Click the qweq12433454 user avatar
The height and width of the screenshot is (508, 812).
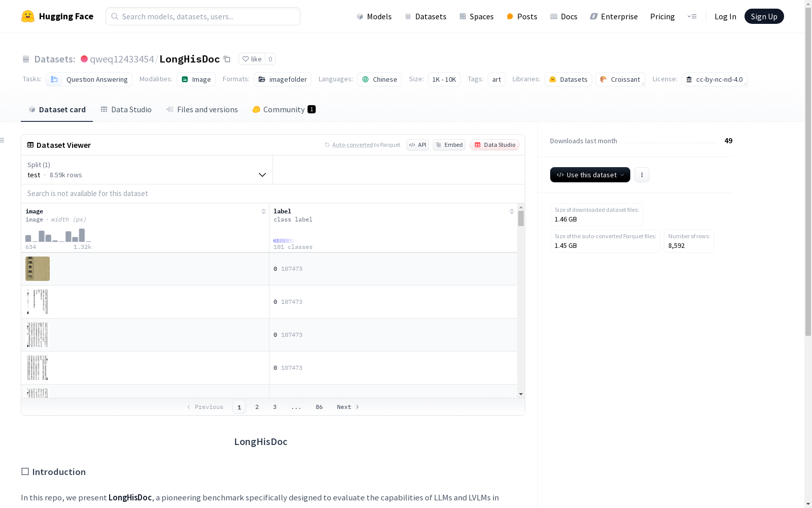click(x=84, y=59)
